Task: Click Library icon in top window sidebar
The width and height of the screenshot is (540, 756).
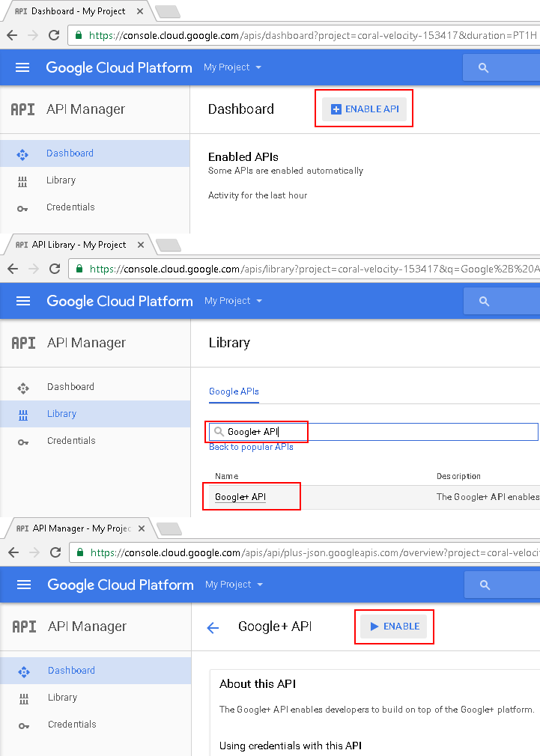Action: click(22, 181)
